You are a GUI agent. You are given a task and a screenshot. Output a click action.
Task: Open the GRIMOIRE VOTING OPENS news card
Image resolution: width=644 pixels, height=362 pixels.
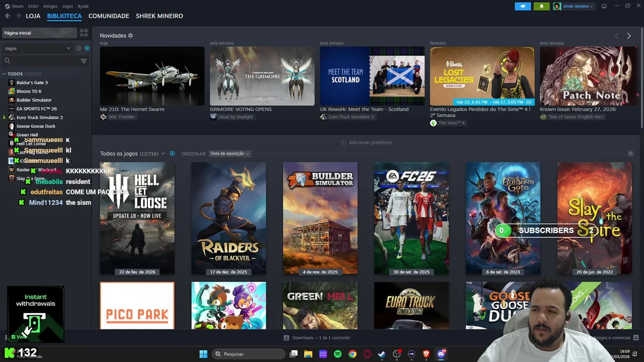[262, 76]
